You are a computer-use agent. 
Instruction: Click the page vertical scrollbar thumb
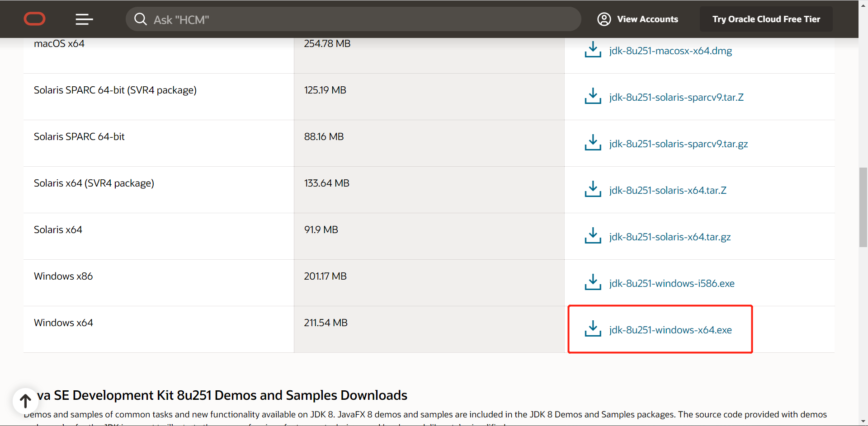pos(863,207)
